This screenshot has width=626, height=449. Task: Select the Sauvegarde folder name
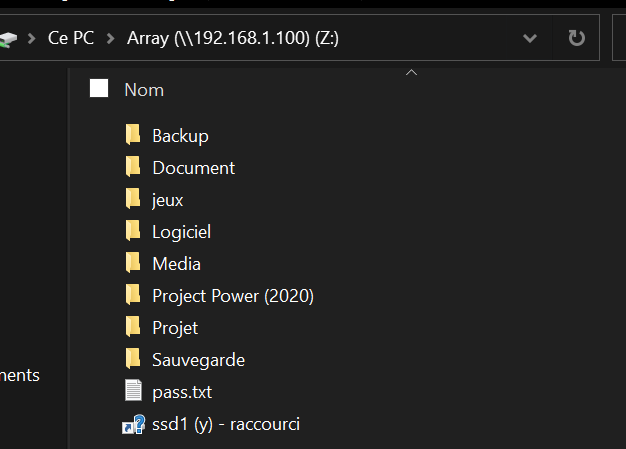pyautogui.click(x=198, y=360)
